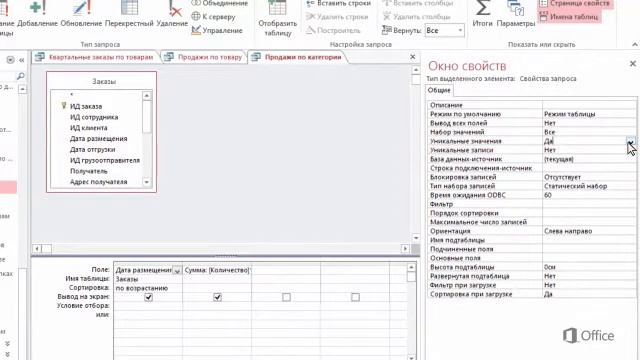Select Дата отгрузки field in Заказы

(92, 149)
